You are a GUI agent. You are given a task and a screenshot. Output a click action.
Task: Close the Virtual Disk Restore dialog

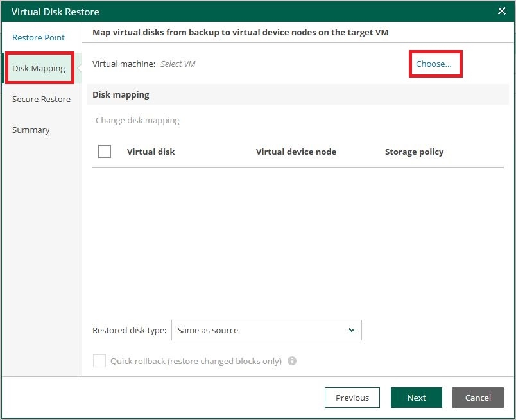pos(501,11)
